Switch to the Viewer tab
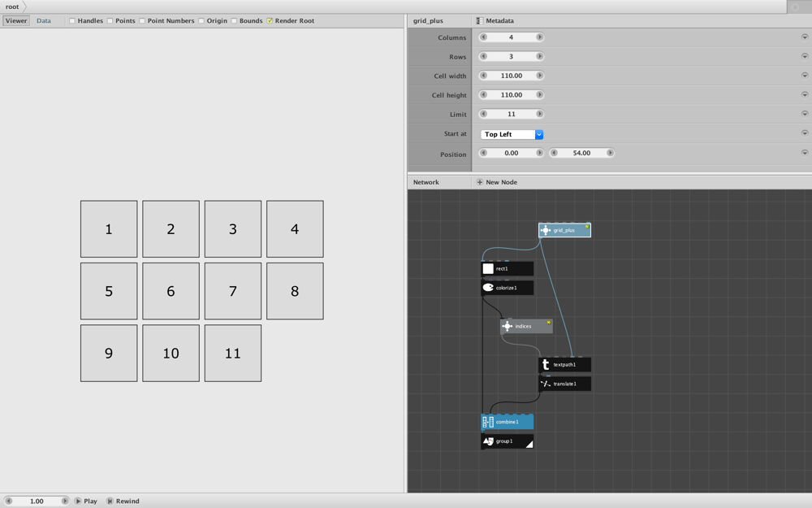812x508 pixels. tap(16, 21)
